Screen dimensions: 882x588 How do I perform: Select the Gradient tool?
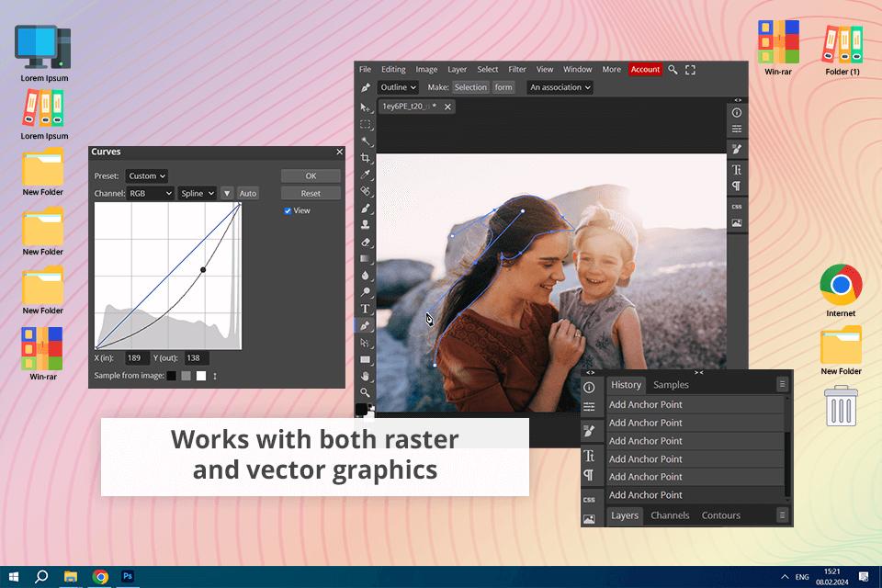[x=365, y=259]
